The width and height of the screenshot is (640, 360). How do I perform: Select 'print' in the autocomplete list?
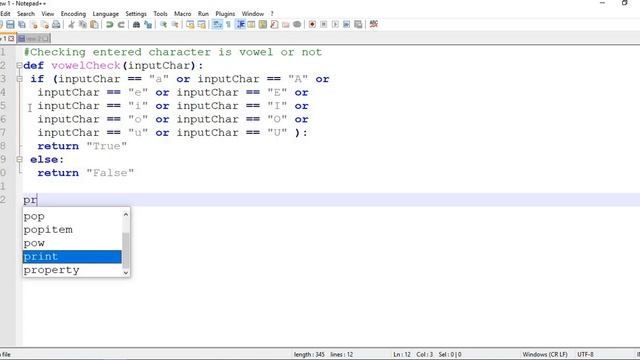point(72,257)
